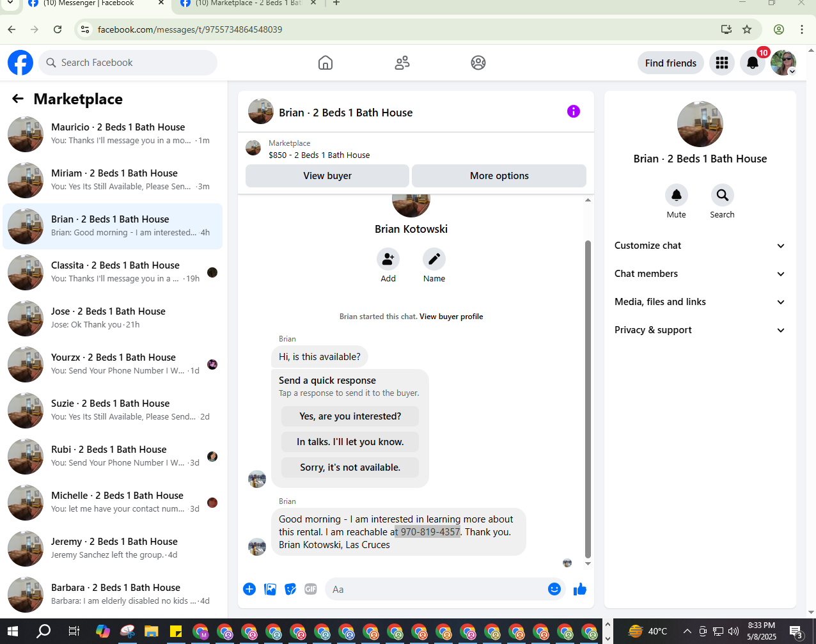Viewport: 816px width, 644px height.
Task: Open Jeremy conversation
Action: 113,549
